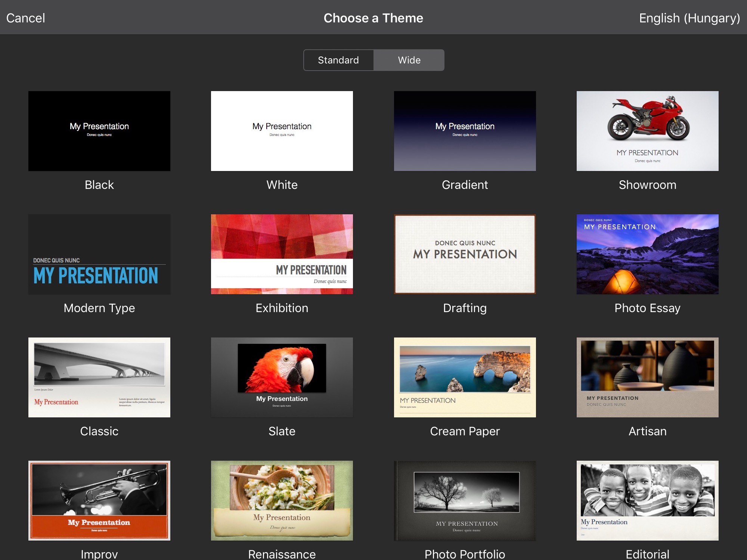Choose the Gradient theme thumbnail

coord(465,131)
